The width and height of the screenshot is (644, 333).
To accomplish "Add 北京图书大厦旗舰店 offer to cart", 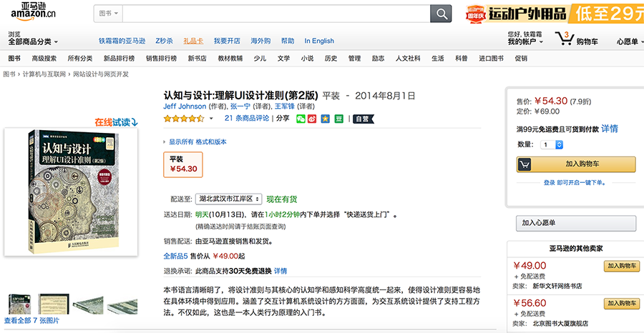I will point(621,304).
